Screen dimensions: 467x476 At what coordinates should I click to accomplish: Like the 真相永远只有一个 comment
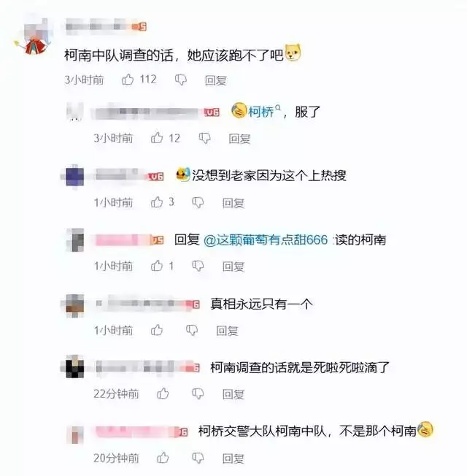(x=157, y=330)
